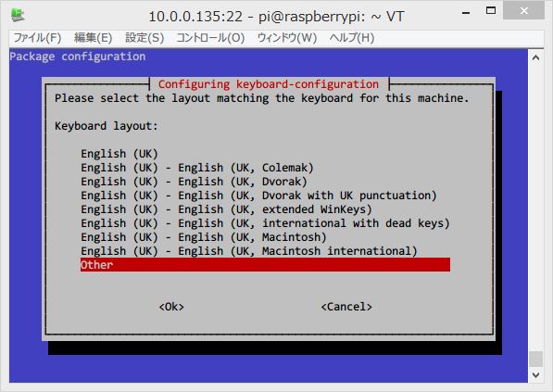Select UK international with dead keys layout
The height and width of the screenshot is (392, 553).
click(x=265, y=223)
